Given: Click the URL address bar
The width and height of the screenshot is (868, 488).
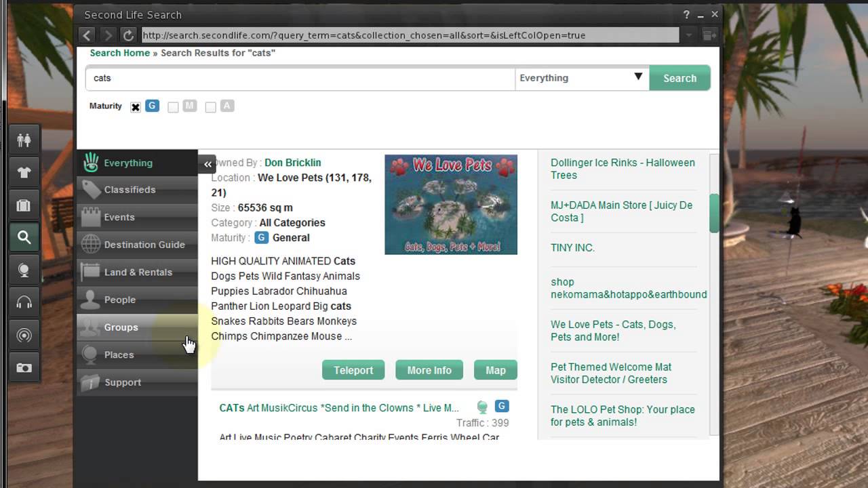Looking at the screenshot, I should (410, 35).
